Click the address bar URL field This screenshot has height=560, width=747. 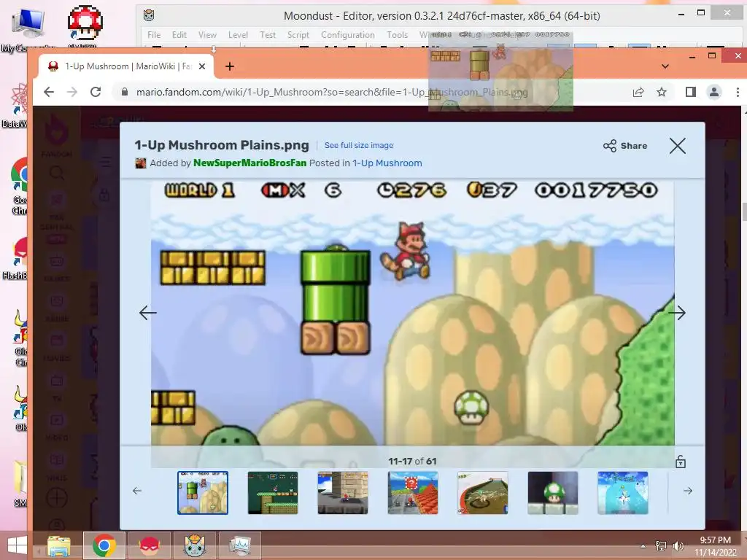click(x=332, y=93)
